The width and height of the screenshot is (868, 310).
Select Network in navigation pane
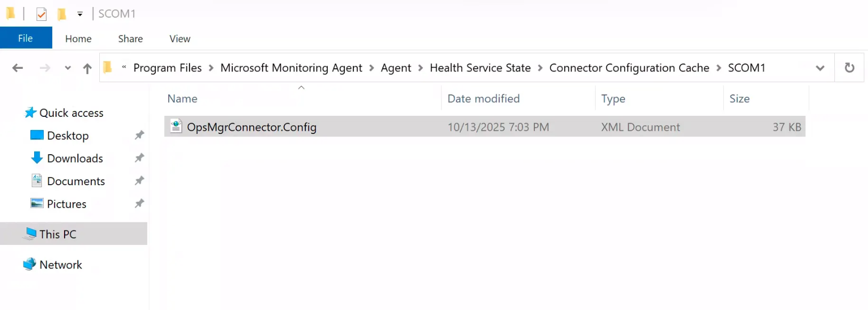pyautogui.click(x=60, y=265)
